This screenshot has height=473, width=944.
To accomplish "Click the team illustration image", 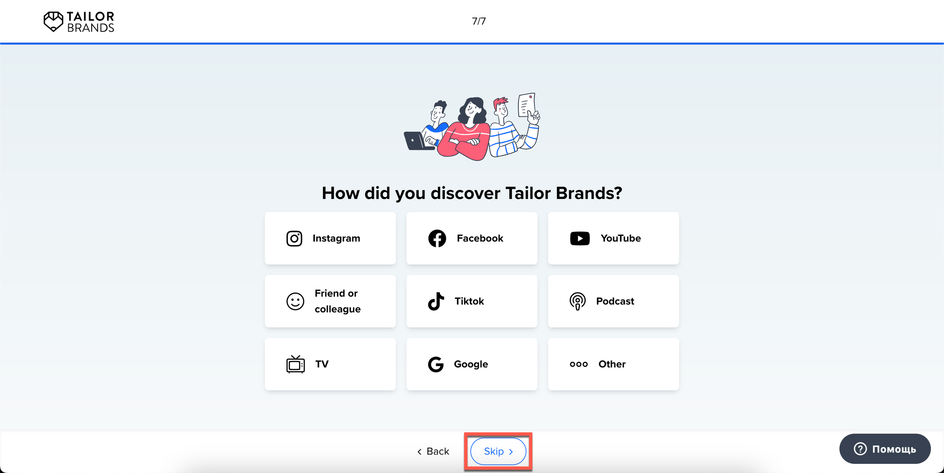I will [472, 126].
